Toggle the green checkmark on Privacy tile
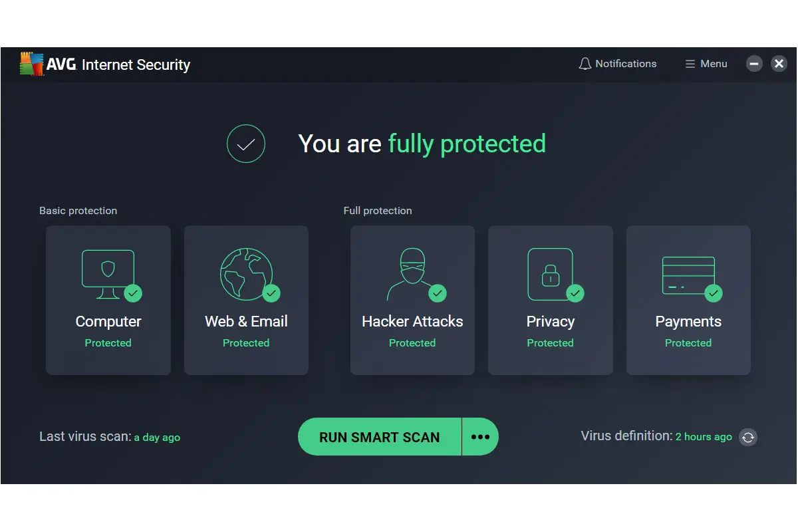Screen dimensions: 798x532 click(x=575, y=293)
